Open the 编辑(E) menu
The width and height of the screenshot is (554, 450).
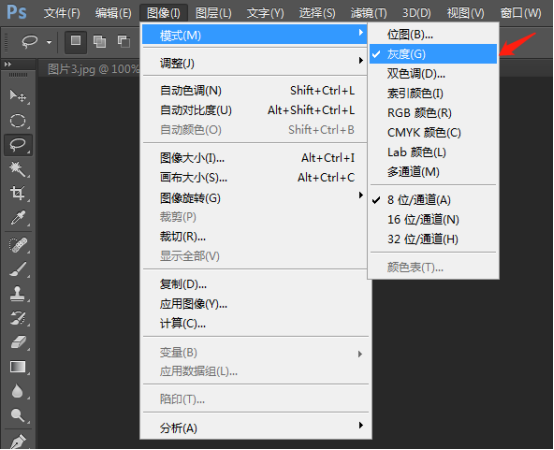[113, 13]
